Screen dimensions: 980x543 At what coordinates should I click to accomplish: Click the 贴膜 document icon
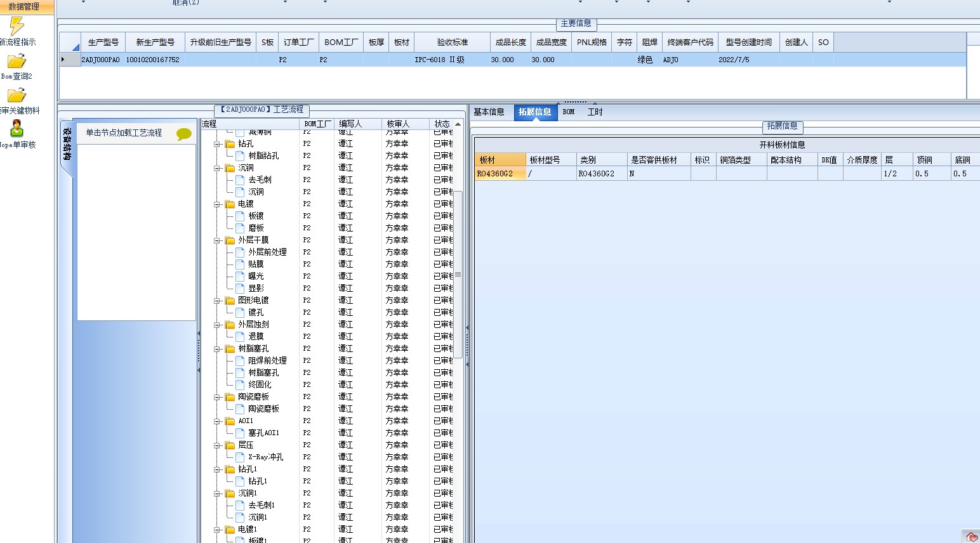tap(241, 265)
